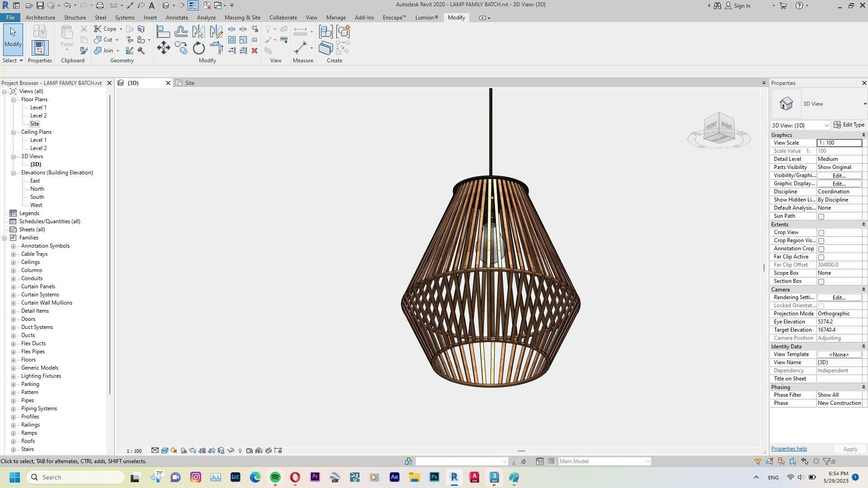Enable the Crop View checkbox
Image resolution: width=868 pixels, height=488 pixels.
click(821, 233)
